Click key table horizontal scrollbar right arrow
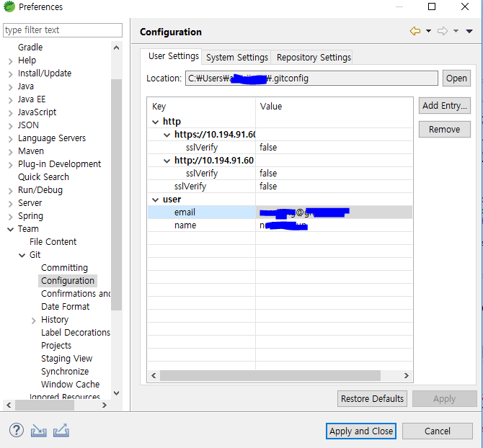This screenshot has width=483, height=448. (x=407, y=375)
